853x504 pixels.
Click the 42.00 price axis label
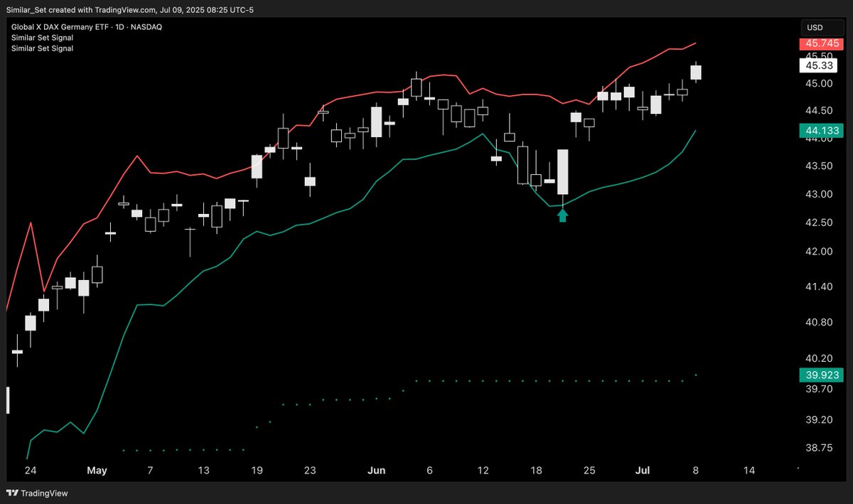820,252
